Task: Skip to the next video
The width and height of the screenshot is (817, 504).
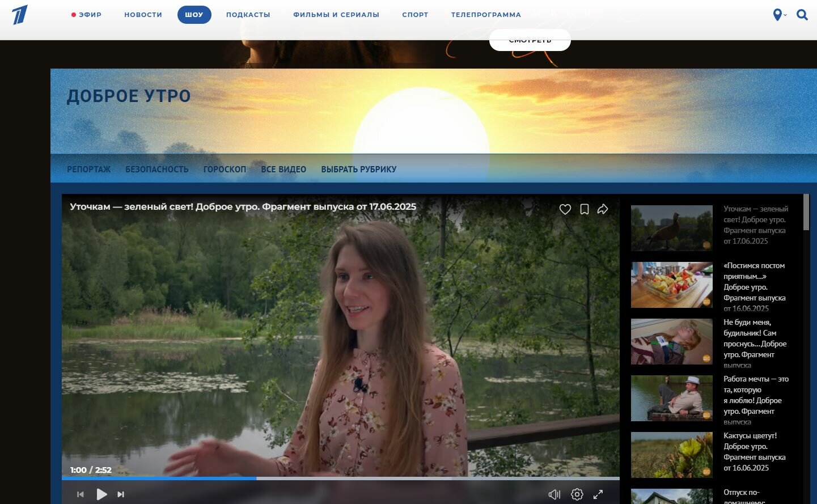Action: click(121, 494)
